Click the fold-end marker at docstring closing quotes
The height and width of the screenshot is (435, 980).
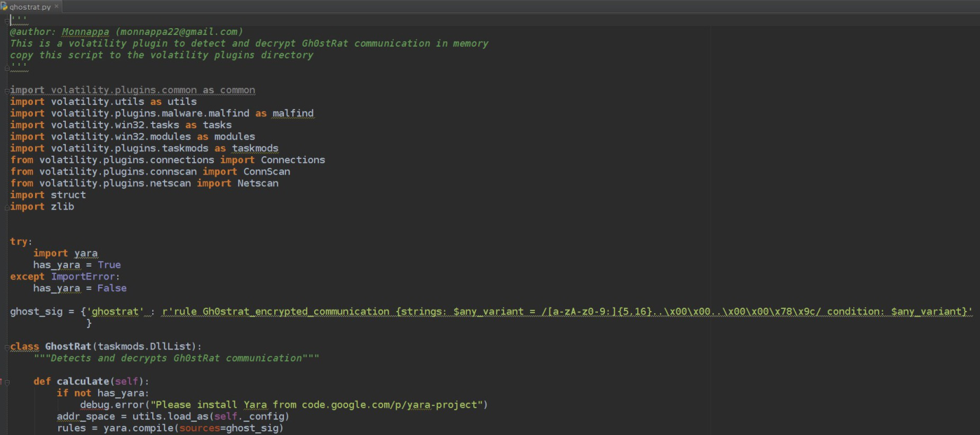click(x=7, y=66)
